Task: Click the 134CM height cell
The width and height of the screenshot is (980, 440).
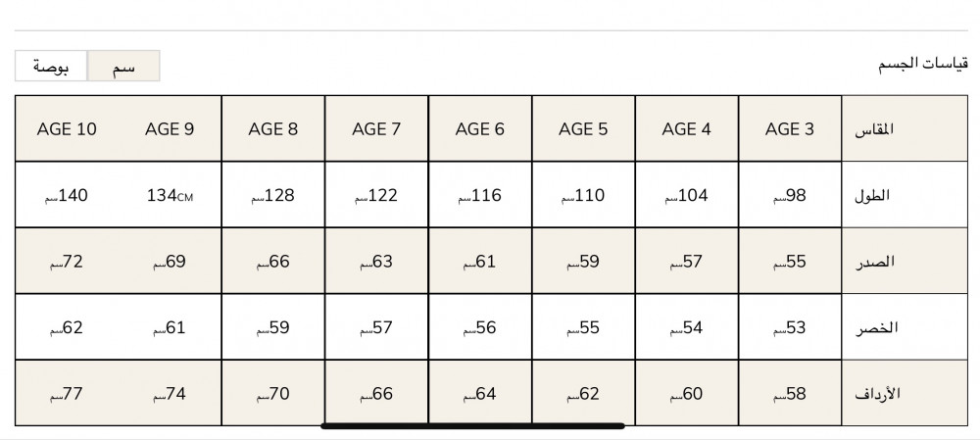Action: pos(170,195)
